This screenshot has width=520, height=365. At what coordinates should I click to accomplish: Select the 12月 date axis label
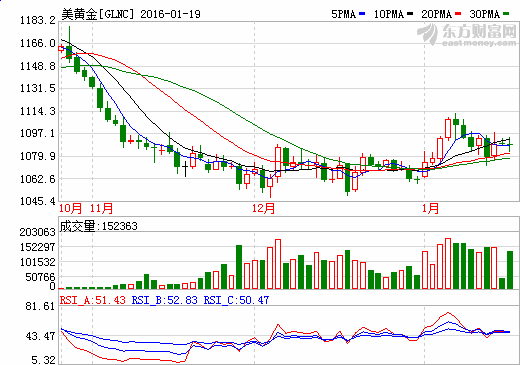pyautogui.click(x=263, y=208)
